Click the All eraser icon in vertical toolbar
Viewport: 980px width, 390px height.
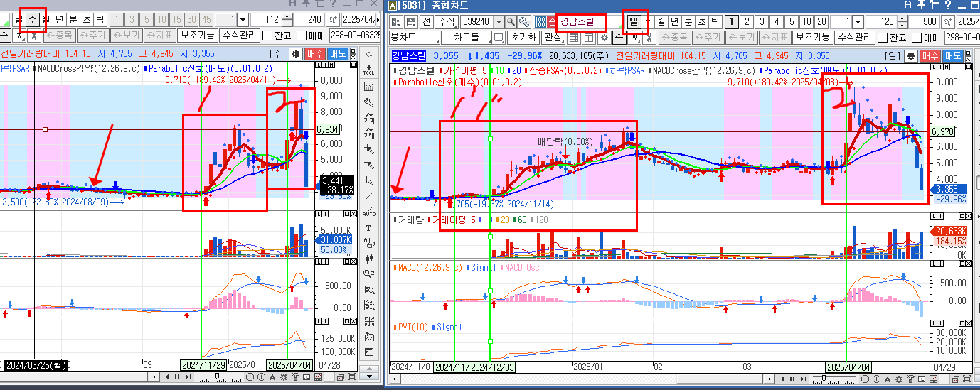[368, 244]
